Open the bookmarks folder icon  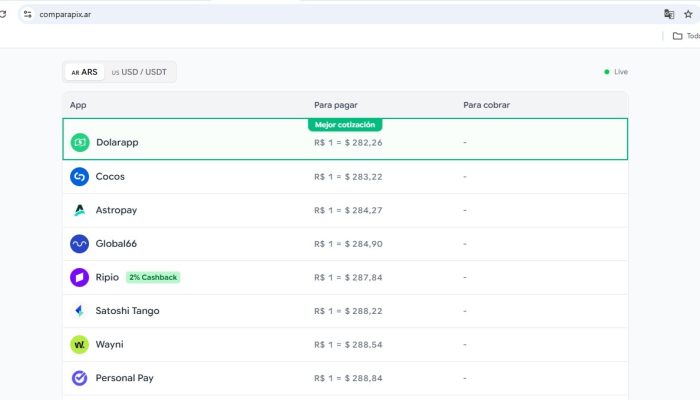677,36
